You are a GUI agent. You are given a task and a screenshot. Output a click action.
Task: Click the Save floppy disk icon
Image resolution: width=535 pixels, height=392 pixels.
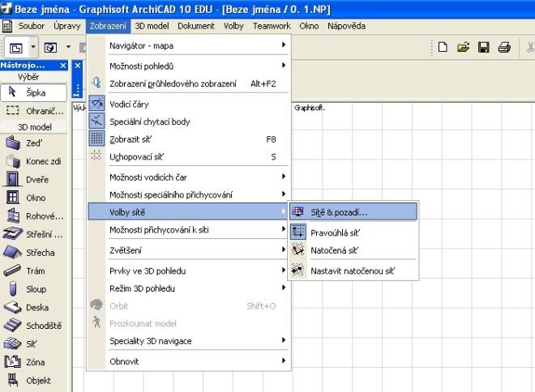point(483,47)
